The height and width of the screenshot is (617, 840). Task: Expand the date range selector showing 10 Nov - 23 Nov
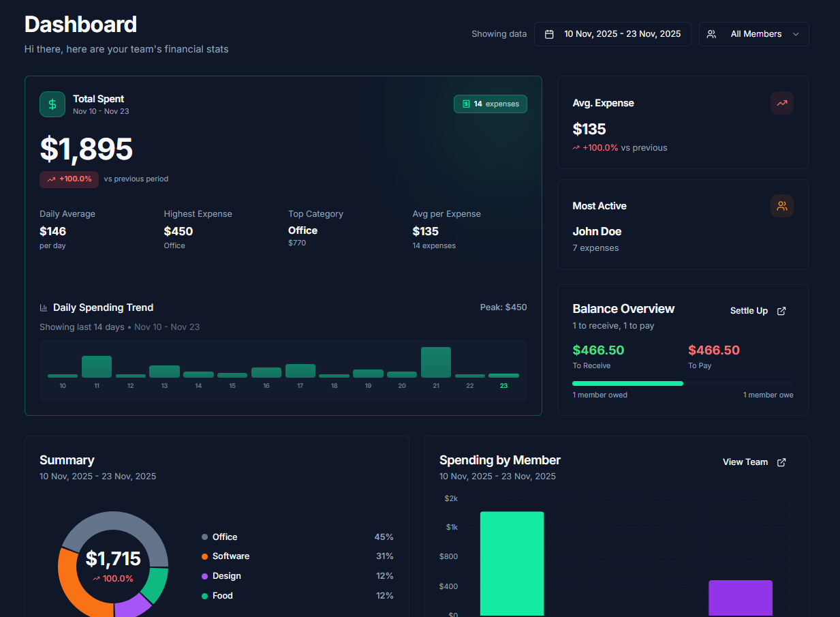click(x=612, y=33)
